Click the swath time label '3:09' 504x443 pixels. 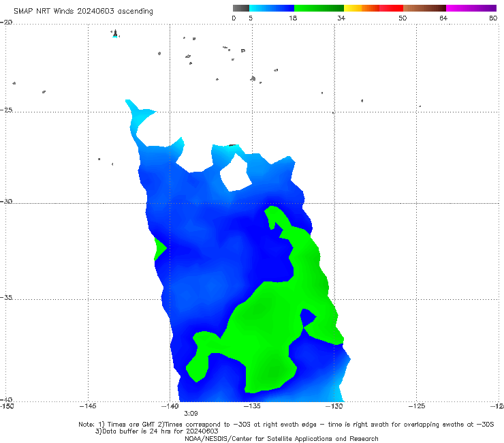191,414
